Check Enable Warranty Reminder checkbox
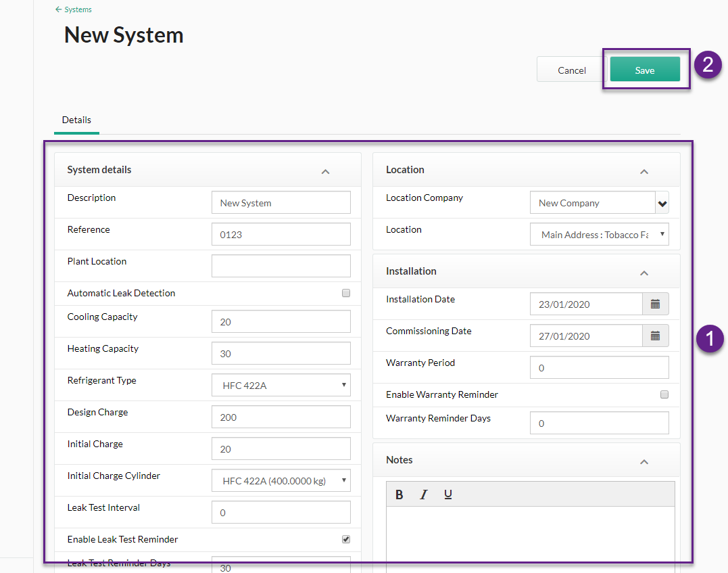The height and width of the screenshot is (573, 728). click(x=664, y=394)
